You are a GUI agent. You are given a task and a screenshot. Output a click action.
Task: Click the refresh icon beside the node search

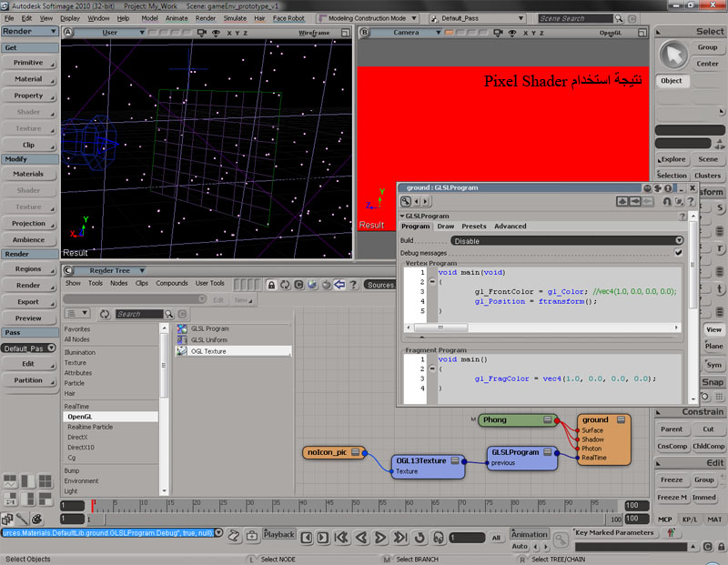tap(105, 314)
